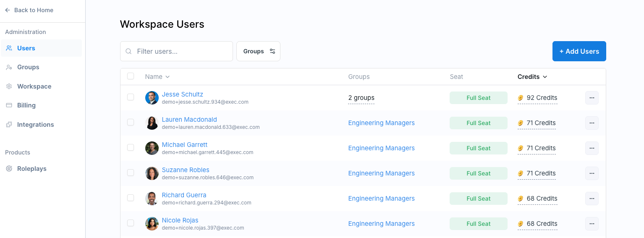This screenshot has height=238, width=644.
Task: Click the search magnifier icon in the filter box
Action: coord(129,51)
